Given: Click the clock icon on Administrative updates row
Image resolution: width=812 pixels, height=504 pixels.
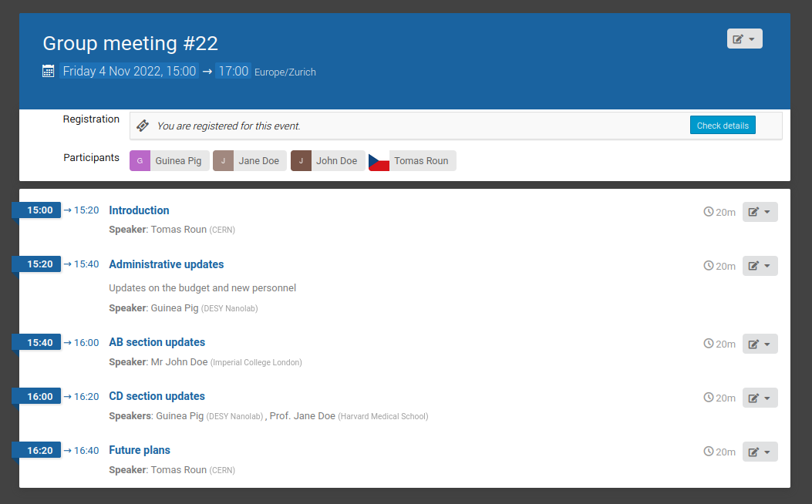Looking at the screenshot, I should 709,265.
